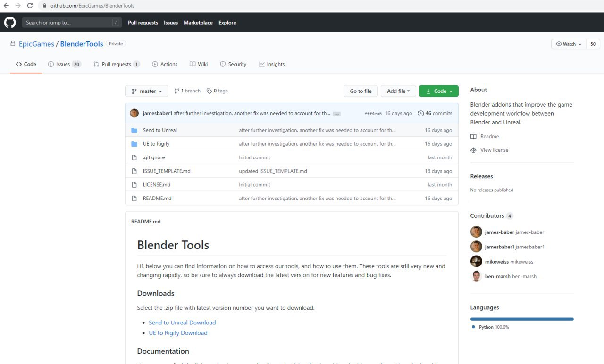Image resolution: width=604 pixels, height=364 pixels.
Task: Click the address bar padlock icon
Action: click(x=45, y=6)
